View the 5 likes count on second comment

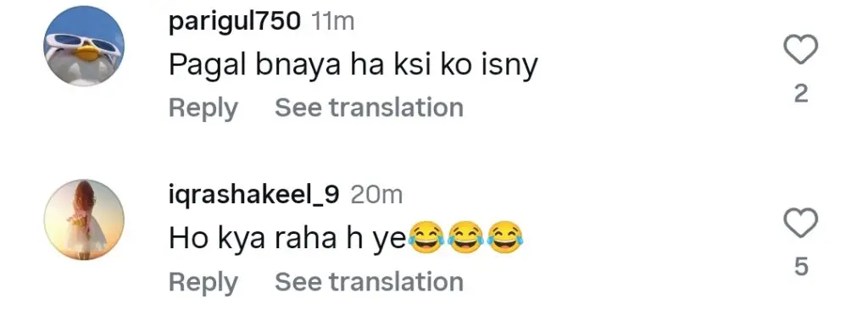click(x=801, y=267)
